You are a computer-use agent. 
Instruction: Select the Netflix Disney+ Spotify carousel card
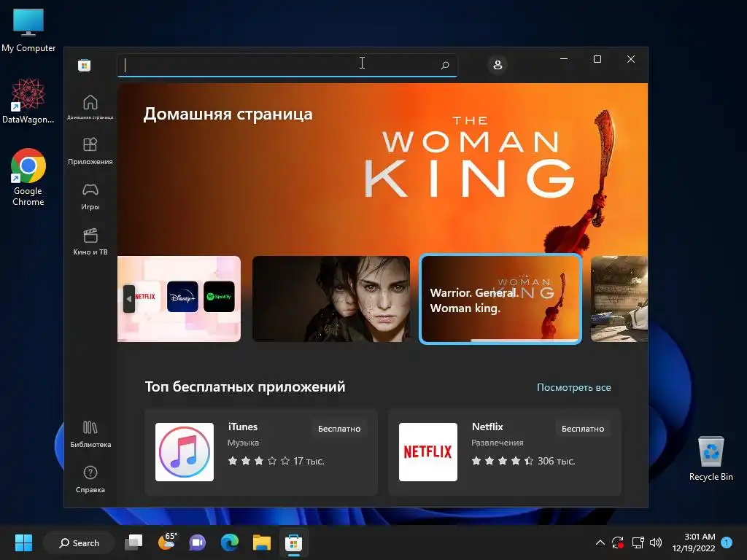click(179, 299)
